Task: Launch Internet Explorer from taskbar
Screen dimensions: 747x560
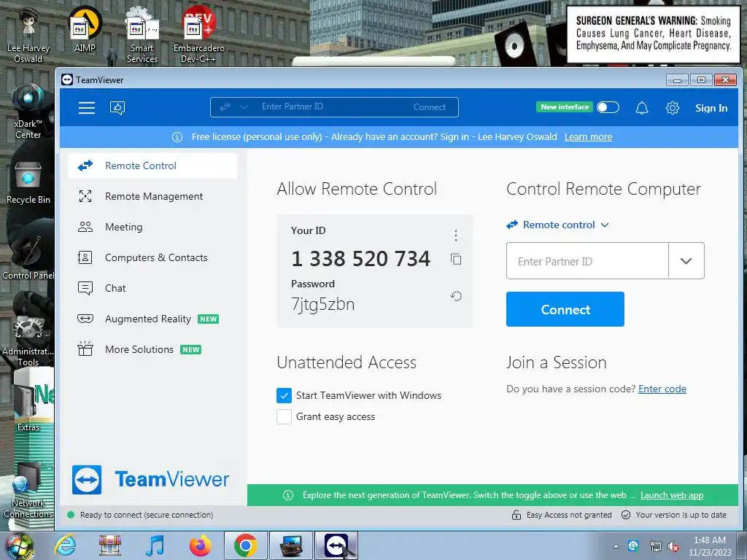Action: point(65,545)
